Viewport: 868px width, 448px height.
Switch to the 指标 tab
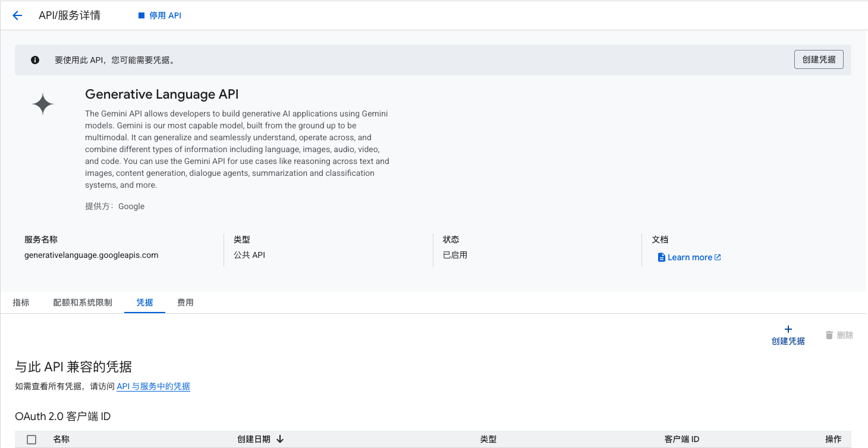point(21,302)
